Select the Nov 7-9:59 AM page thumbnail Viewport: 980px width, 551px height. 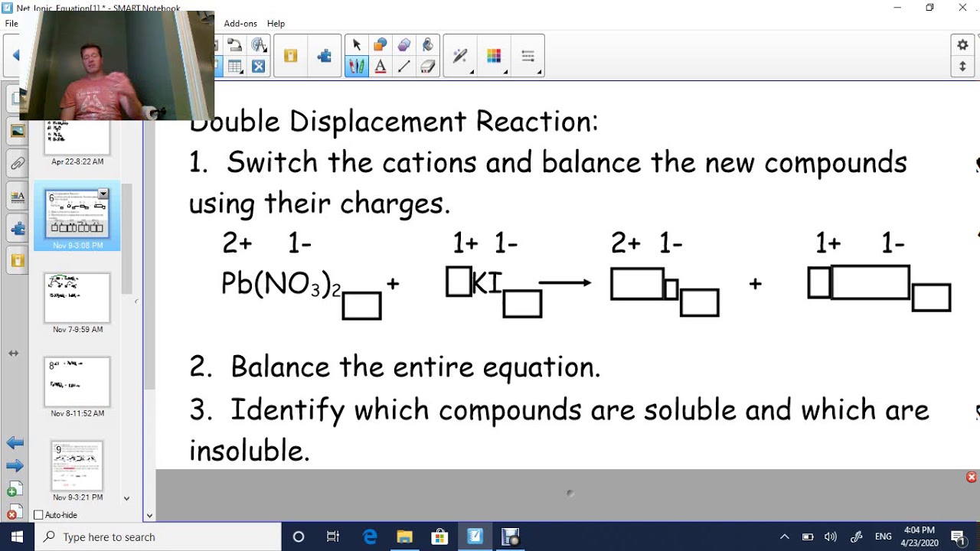[x=77, y=298]
